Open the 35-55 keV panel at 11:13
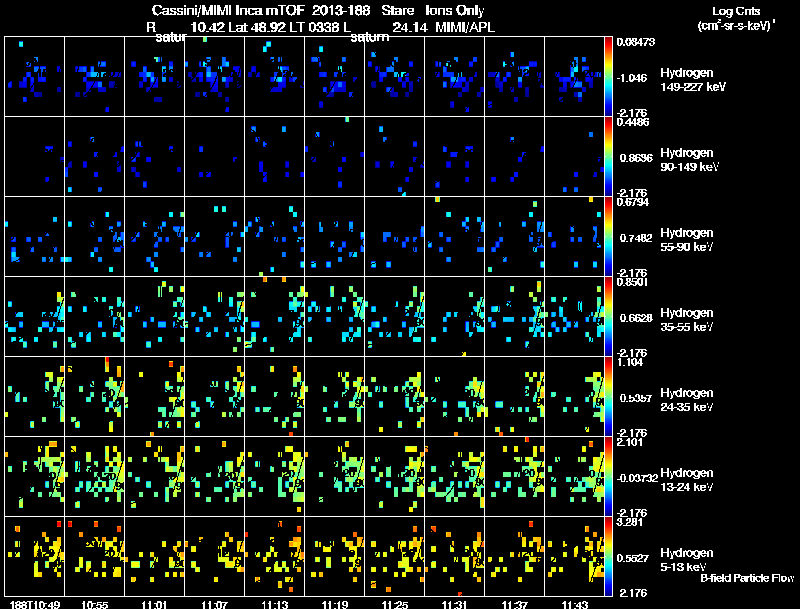This screenshot has width=800, height=609. pos(274,316)
